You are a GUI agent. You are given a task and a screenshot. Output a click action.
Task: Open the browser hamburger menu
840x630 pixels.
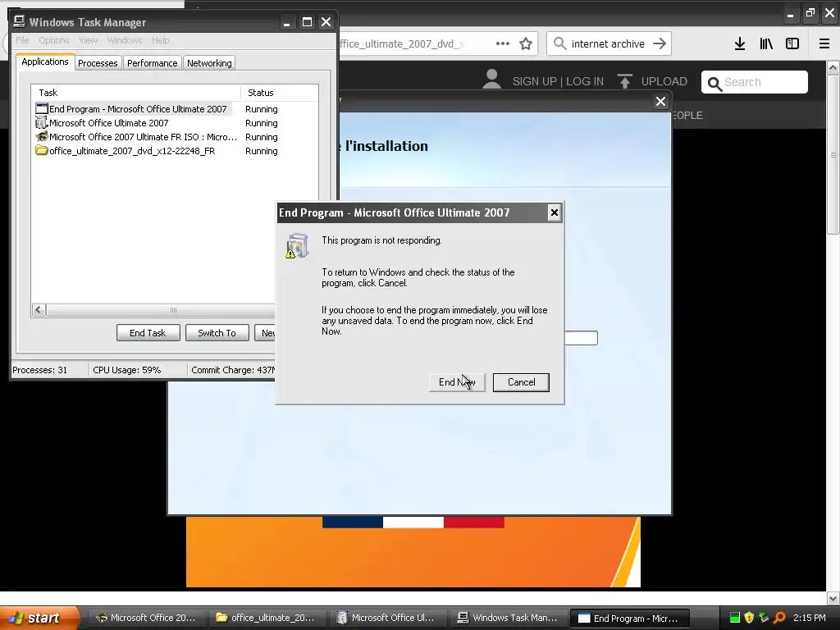click(x=824, y=43)
